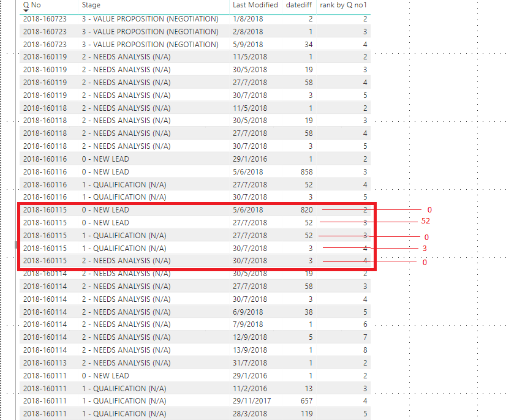Click the Last Modified date 12/9/2018

click(x=250, y=337)
